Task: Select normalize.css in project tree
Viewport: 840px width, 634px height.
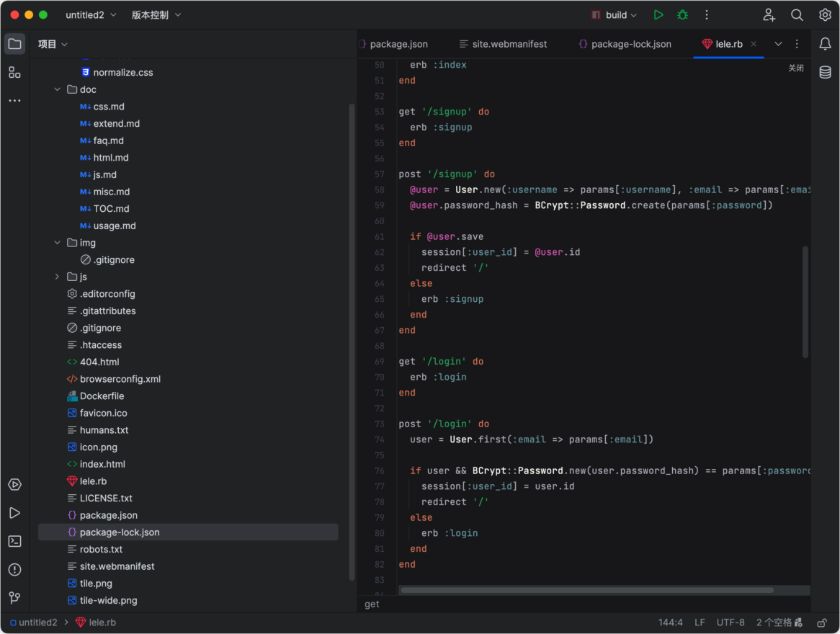Action: coord(117,72)
